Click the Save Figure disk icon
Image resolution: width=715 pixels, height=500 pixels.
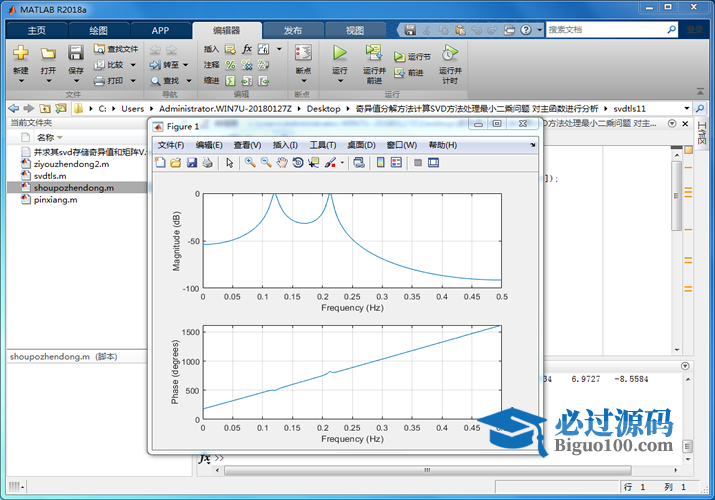tap(192, 162)
